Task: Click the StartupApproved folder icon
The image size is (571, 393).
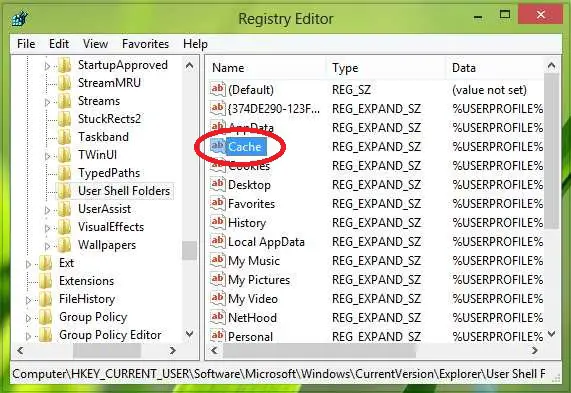Action: tap(65, 65)
